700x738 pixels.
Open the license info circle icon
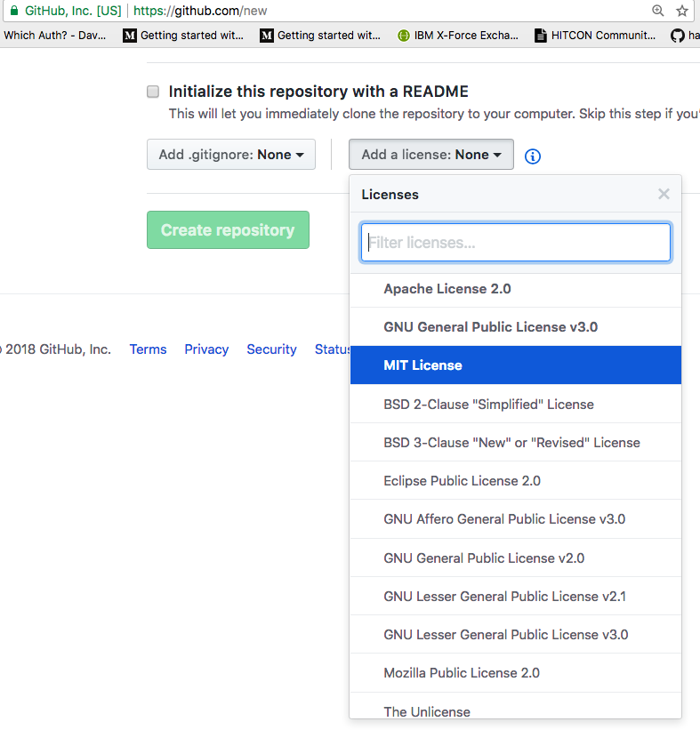(x=533, y=156)
